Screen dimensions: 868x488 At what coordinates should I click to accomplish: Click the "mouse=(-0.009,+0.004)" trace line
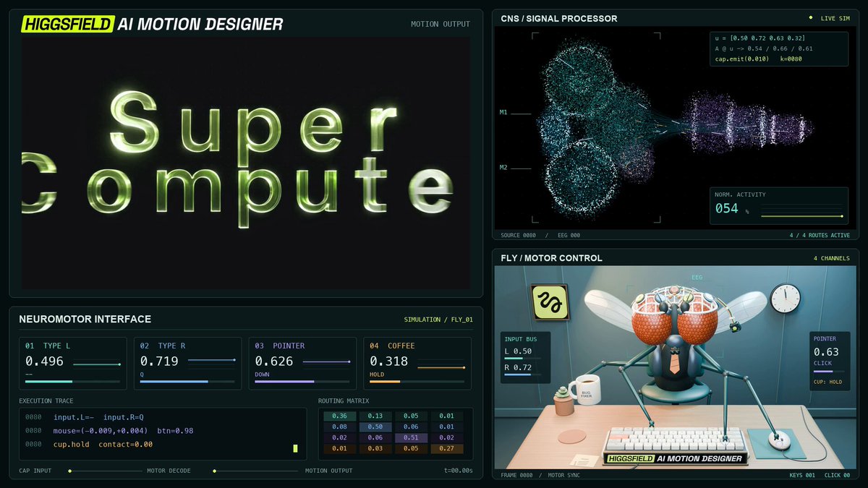point(124,431)
